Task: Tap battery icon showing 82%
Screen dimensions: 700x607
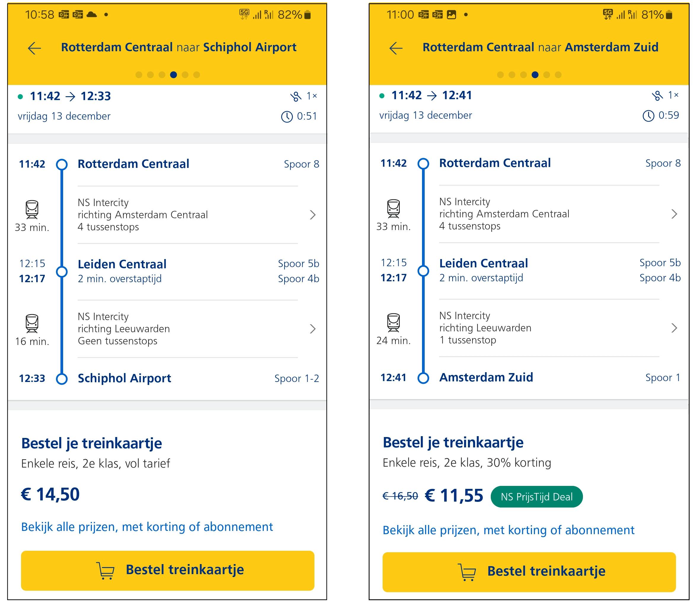Action: click(307, 15)
